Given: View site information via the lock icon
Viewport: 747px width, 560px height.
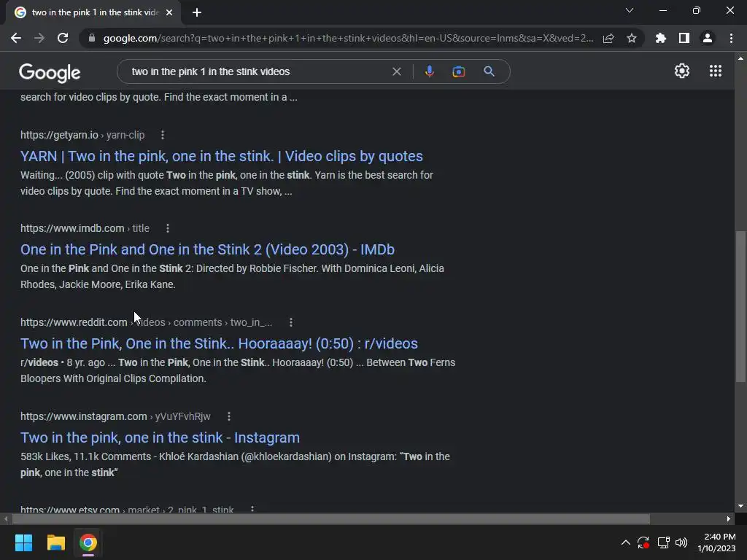Looking at the screenshot, I should 92,38.
